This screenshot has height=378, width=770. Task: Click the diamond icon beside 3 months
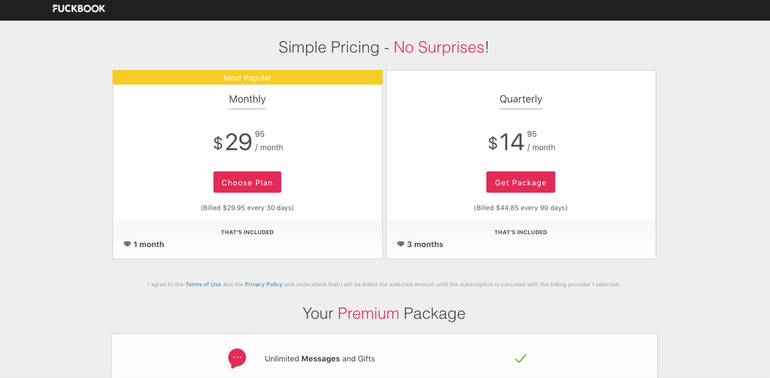point(400,244)
